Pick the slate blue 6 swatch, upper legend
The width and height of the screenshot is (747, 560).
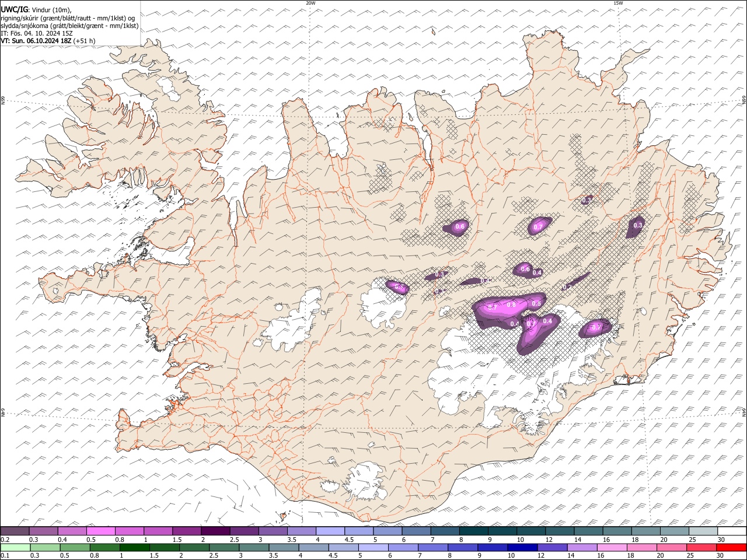pyautogui.click(x=417, y=531)
